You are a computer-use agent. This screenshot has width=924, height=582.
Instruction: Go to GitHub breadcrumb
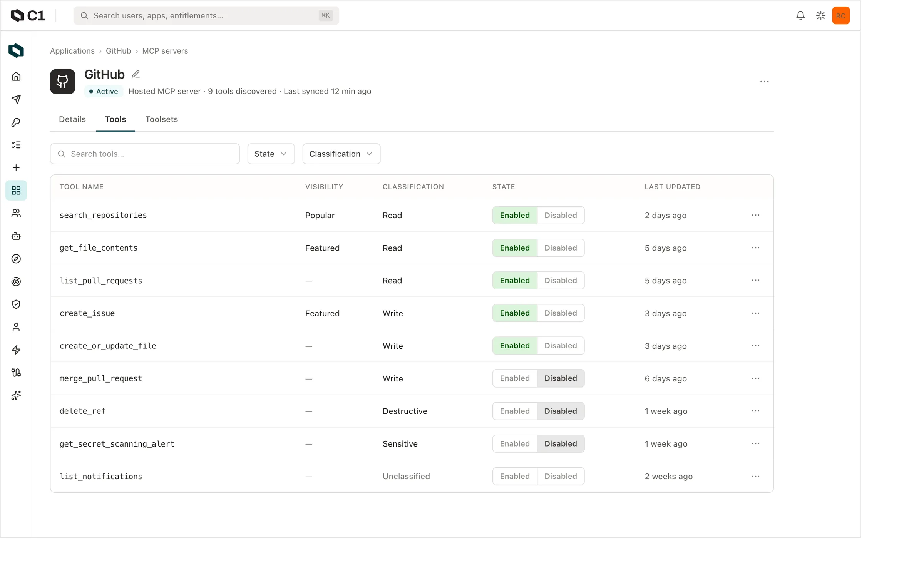pos(118,51)
